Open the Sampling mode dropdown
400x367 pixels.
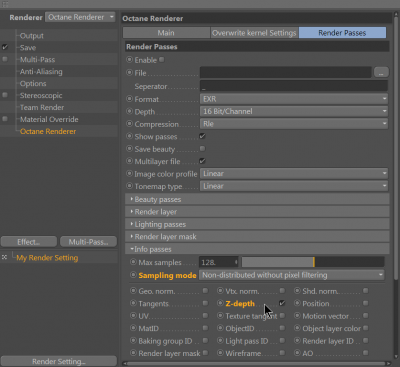[x=291, y=275]
